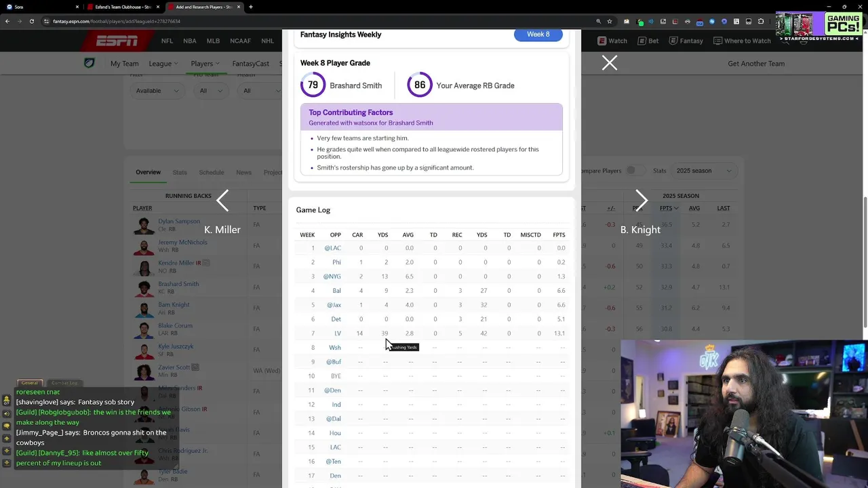Screen dimensions: 868x488
Task: Click the @LAC opponent in week 1 row
Action: point(332,248)
